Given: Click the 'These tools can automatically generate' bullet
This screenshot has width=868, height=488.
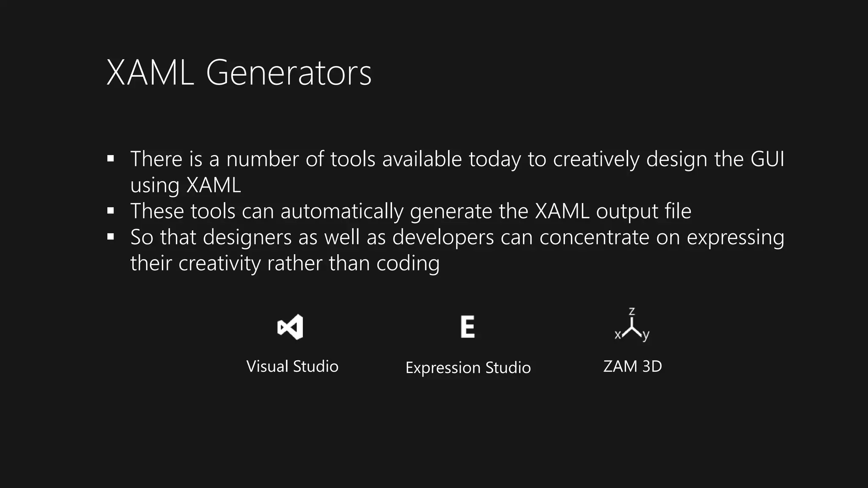Looking at the screenshot, I should point(312,211).
